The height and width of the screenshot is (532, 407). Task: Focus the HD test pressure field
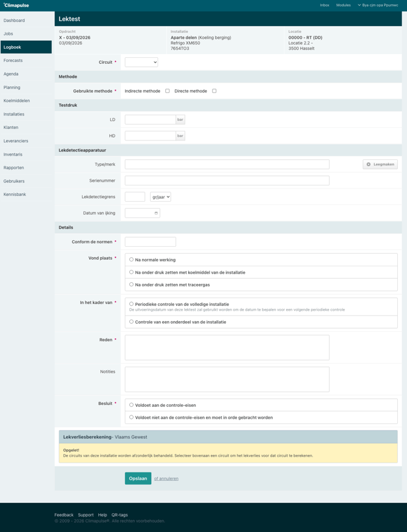[150, 136]
